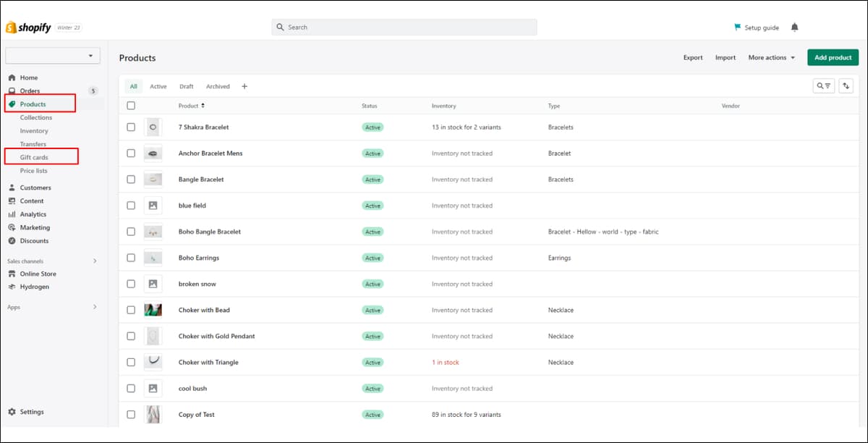Click the sort arrows icon button
The width and height of the screenshot is (868, 443).
click(847, 85)
